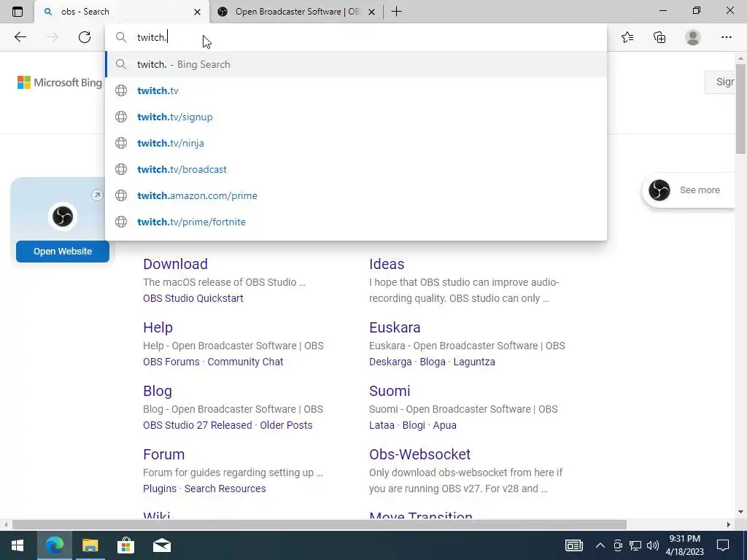The width and height of the screenshot is (747, 560).
Task: Pick the twitch.tv/broadcast suggestion
Action: (356, 169)
